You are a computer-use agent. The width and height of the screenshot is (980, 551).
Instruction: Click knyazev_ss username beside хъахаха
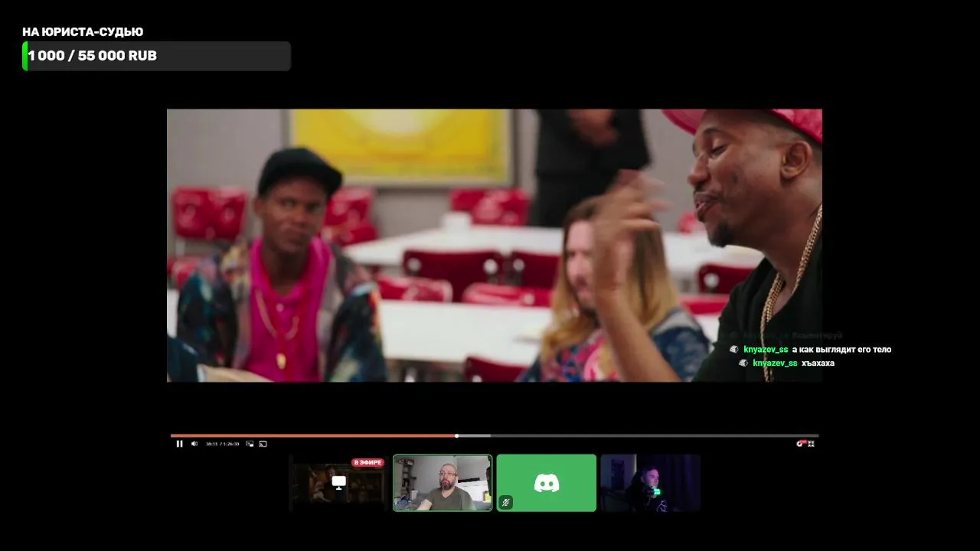(x=775, y=364)
